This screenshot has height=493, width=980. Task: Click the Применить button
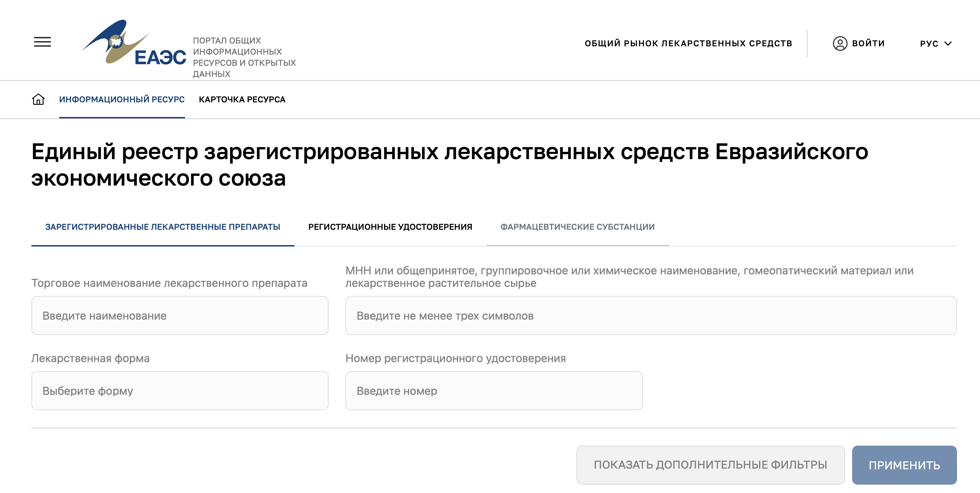(x=904, y=465)
